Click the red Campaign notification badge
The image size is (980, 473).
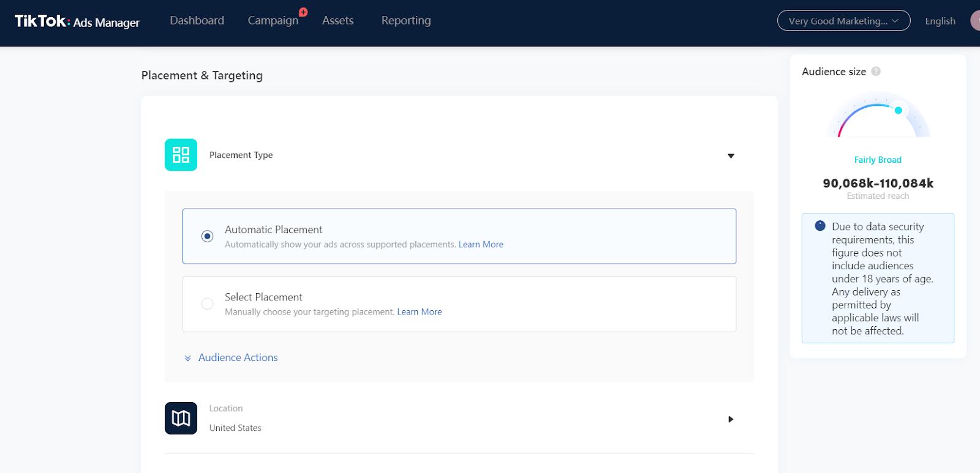pos(303,12)
